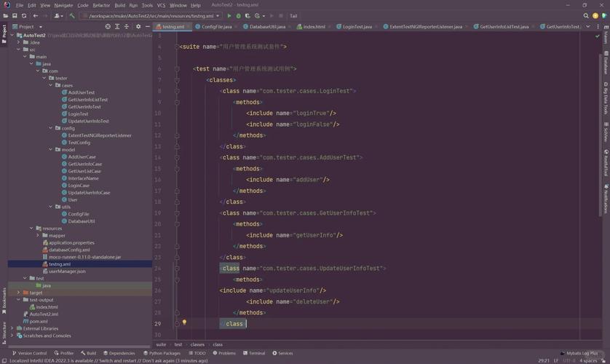The width and height of the screenshot is (610, 364).
Task: Open the Services tool window
Action: [x=283, y=353]
